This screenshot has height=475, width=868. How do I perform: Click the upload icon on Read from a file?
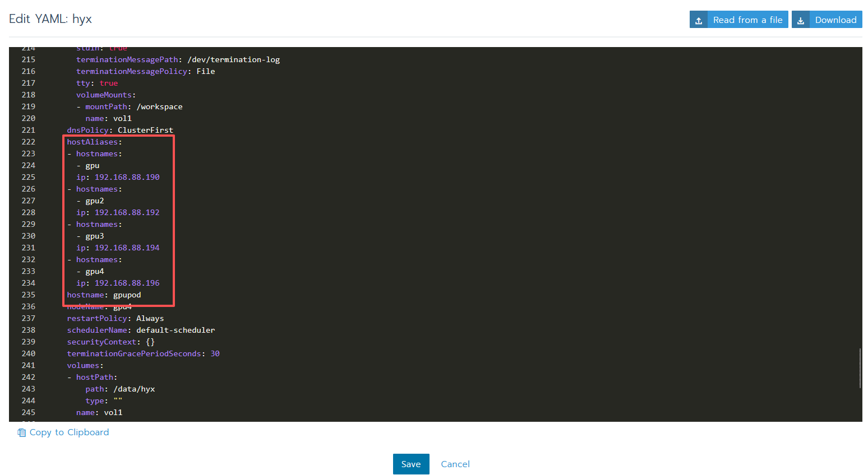699,20
